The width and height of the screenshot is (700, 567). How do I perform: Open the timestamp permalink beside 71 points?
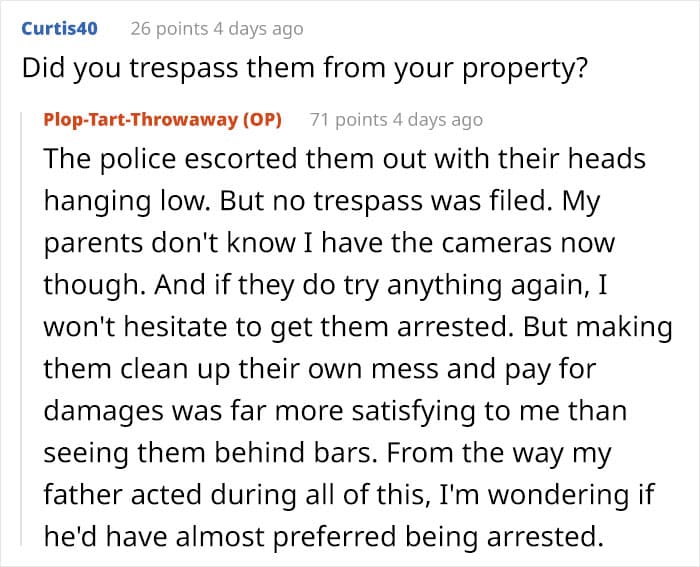click(x=438, y=120)
